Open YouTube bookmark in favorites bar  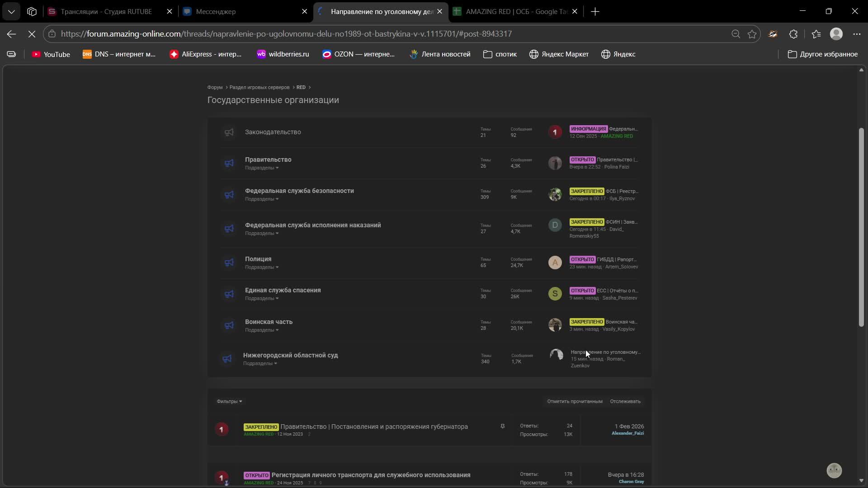[x=51, y=54]
